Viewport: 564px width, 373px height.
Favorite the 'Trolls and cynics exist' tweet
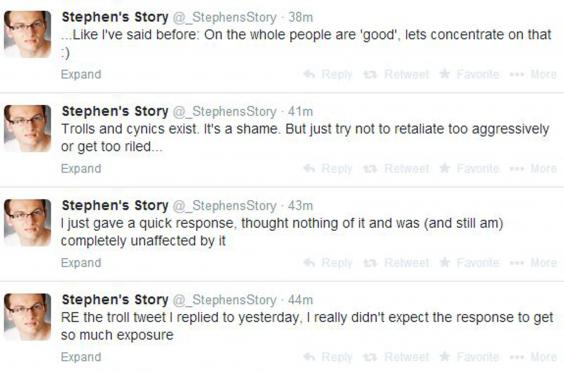(x=469, y=169)
